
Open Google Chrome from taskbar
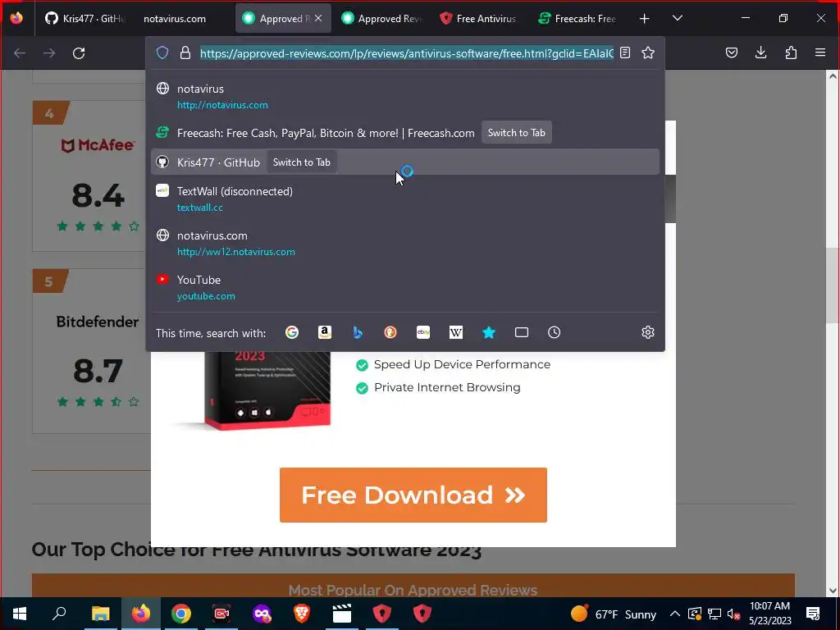pos(181,614)
